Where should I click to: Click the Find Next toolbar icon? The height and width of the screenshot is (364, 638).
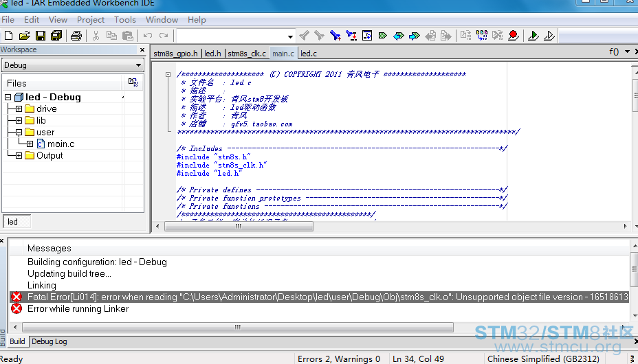tap(320, 36)
